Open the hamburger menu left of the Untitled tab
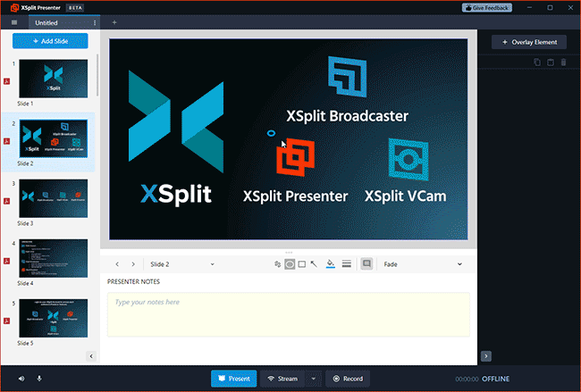Screen dimensions: 581x392 coord(14,22)
